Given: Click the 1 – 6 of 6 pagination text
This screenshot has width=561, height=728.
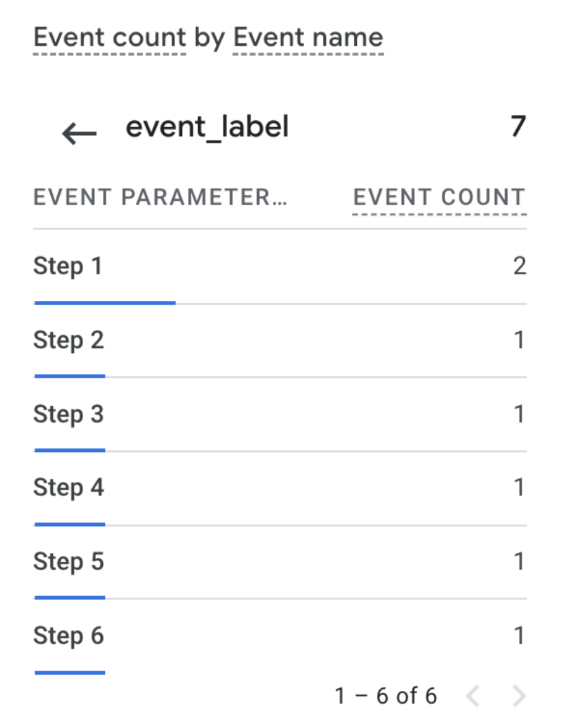Looking at the screenshot, I should pos(385,696).
